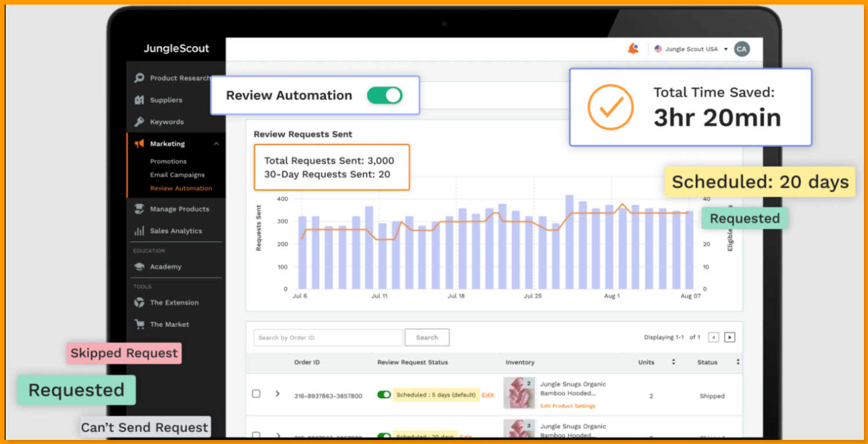Image resolution: width=868 pixels, height=444 pixels.
Task: Sort by the Status column arrows
Action: point(738,362)
